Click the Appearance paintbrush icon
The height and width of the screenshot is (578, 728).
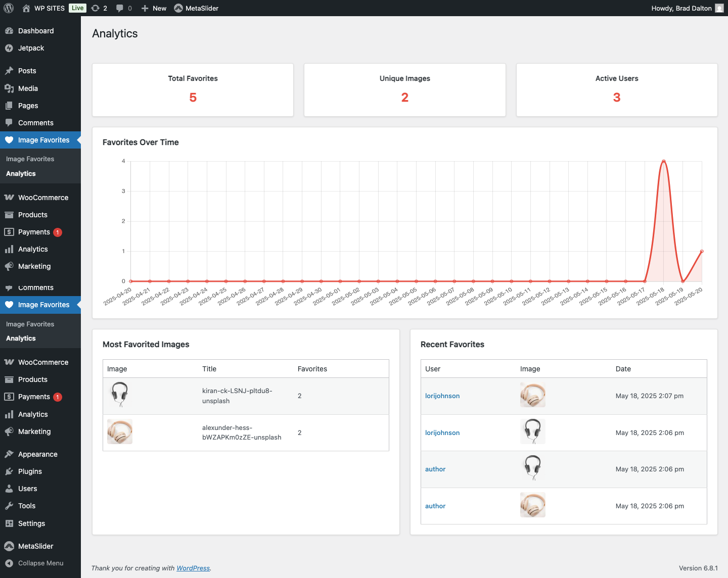pyautogui.click(x=9, y=454)
